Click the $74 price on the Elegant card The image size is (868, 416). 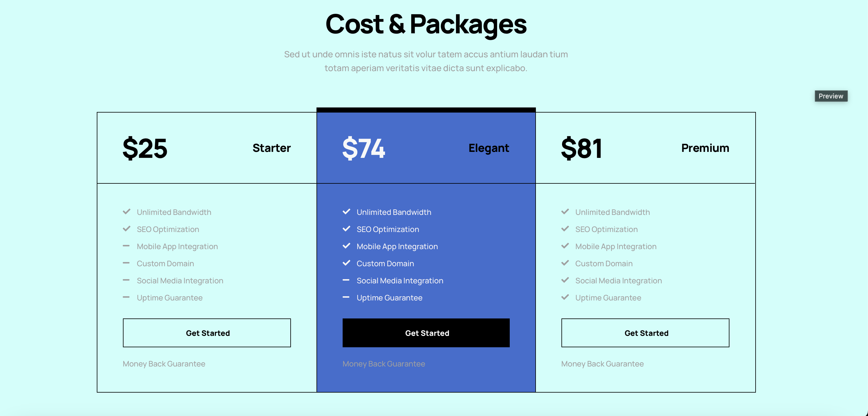(x=364, y=148)
